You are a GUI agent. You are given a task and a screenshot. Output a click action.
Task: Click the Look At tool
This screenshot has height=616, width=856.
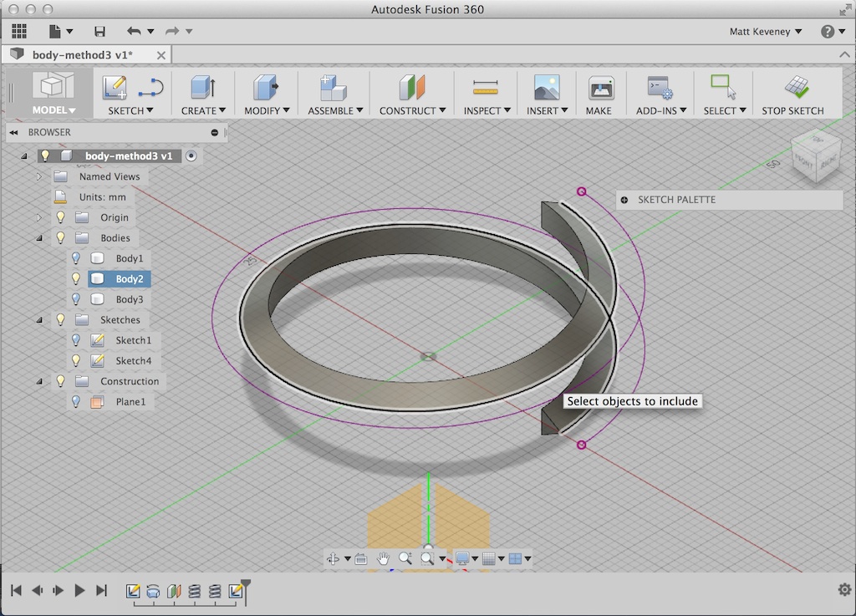tap(361, 558)
